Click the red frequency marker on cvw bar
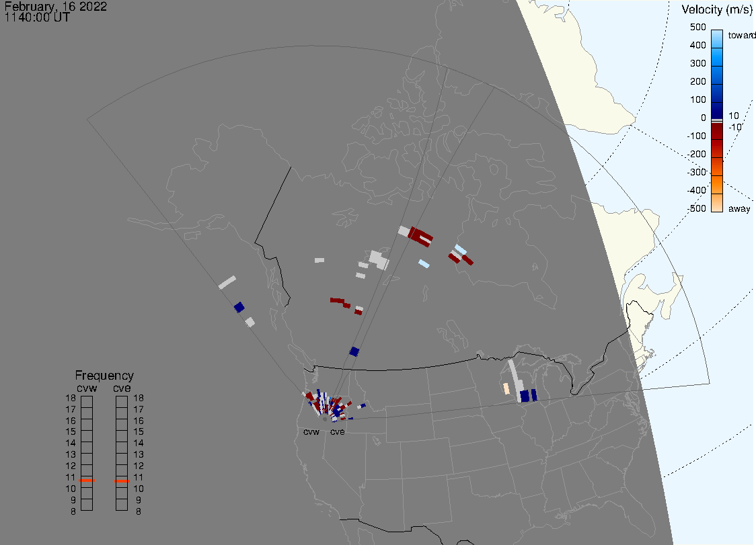Screen dimensions: 756x545 point(87,480)
